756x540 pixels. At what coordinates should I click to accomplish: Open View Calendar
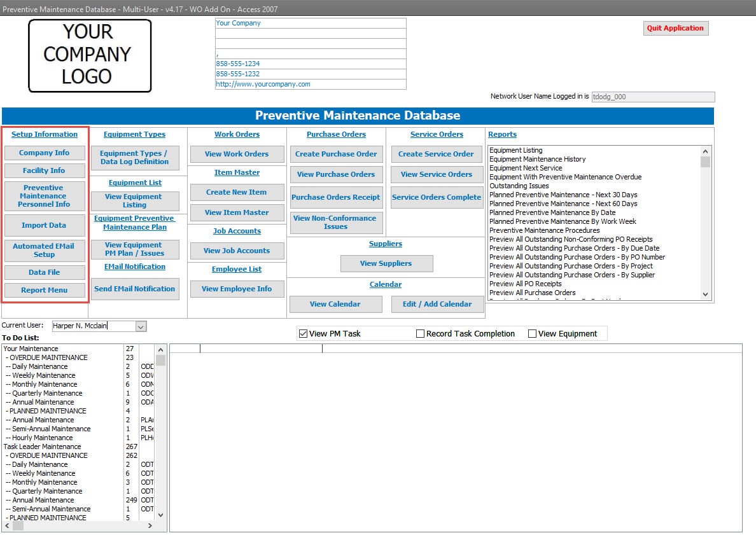(x=335, y=305)
